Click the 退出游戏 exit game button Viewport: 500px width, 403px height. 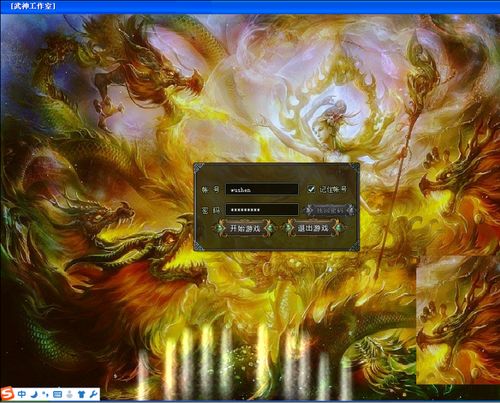coord(313,228)
